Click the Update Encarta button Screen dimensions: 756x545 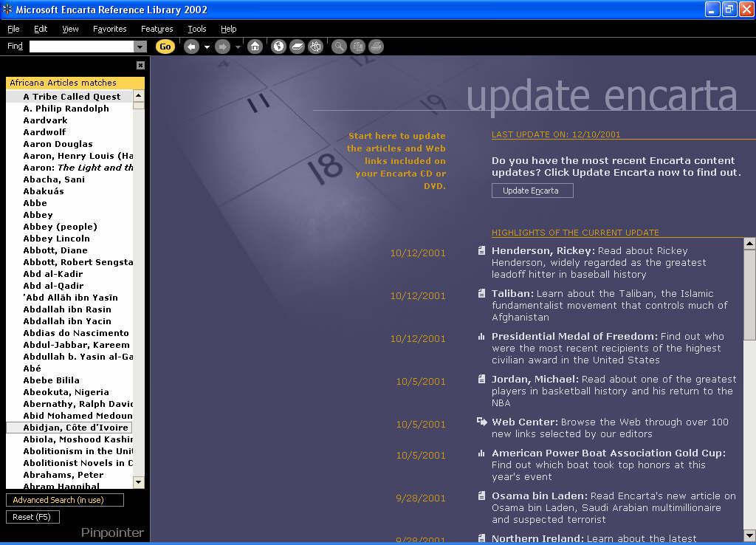point(532,191)
